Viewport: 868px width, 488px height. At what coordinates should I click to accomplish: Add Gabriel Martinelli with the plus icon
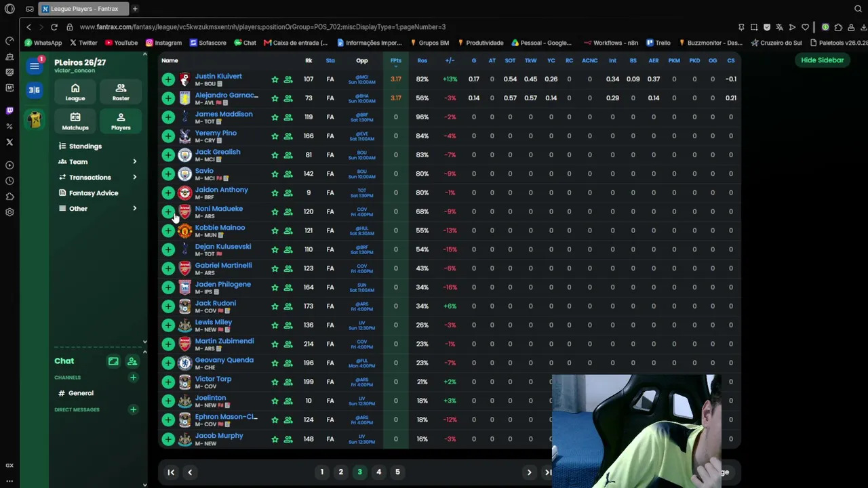pyautogui.click(x=167, y=268)
